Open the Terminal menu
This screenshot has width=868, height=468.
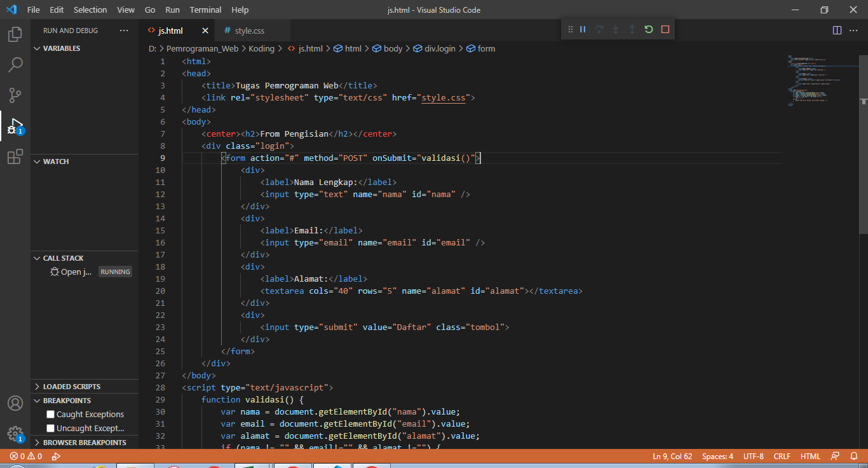(x=205, y=10)
